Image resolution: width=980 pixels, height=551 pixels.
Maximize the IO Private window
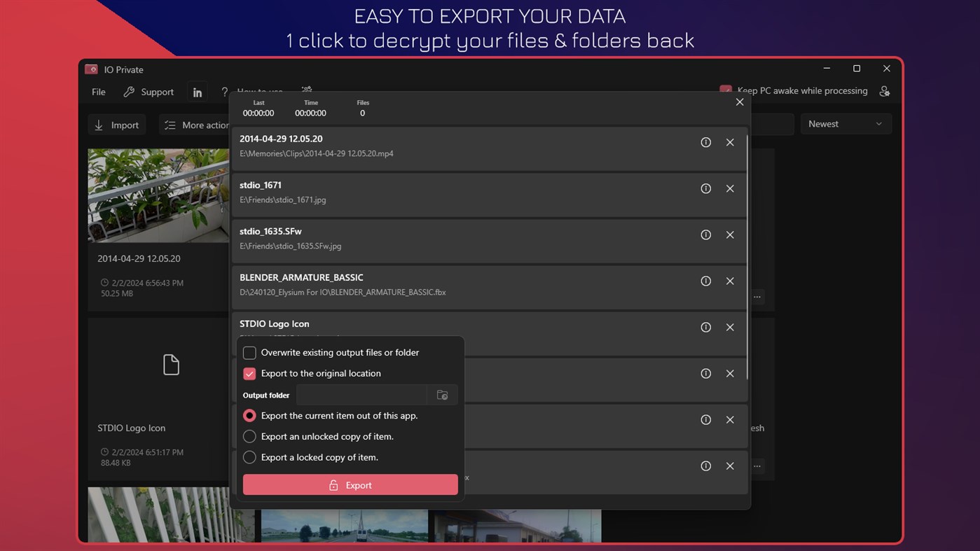(856, 69)
